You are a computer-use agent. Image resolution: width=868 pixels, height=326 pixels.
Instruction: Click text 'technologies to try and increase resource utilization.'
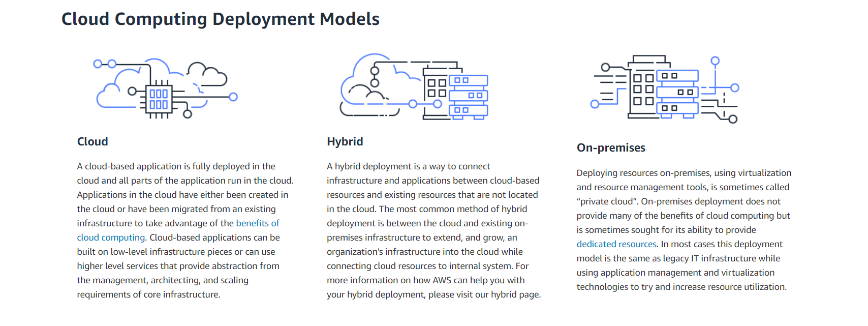681,287
